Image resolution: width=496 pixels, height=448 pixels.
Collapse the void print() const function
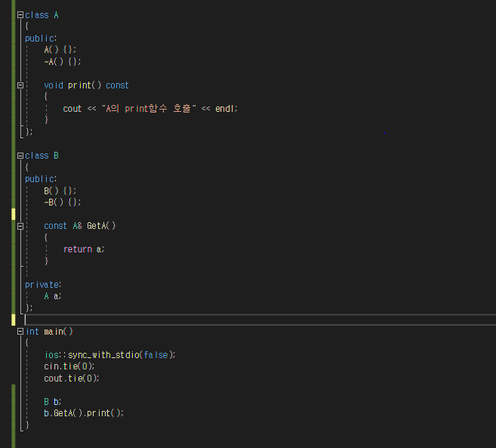pos(20,85)
